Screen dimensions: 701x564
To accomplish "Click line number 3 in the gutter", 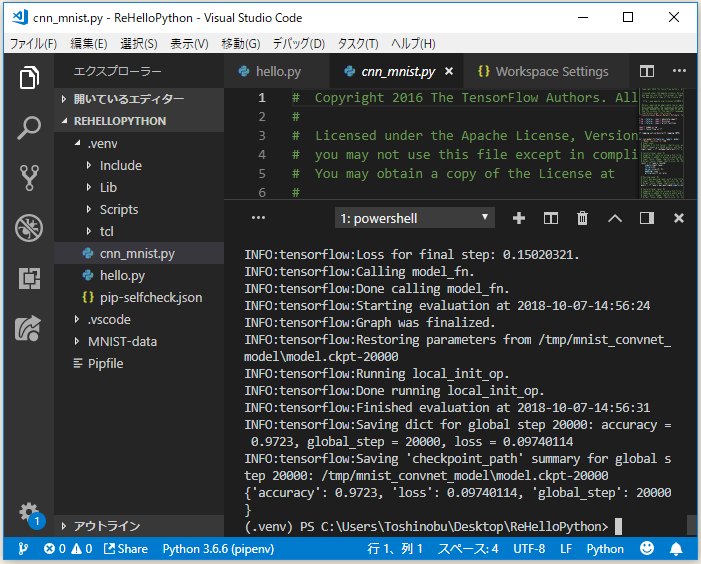I will [262, 135].
